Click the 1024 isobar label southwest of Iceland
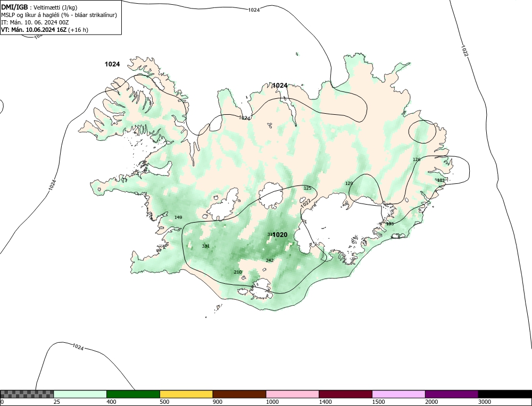The image size is (532, 406). pos(78,347)
